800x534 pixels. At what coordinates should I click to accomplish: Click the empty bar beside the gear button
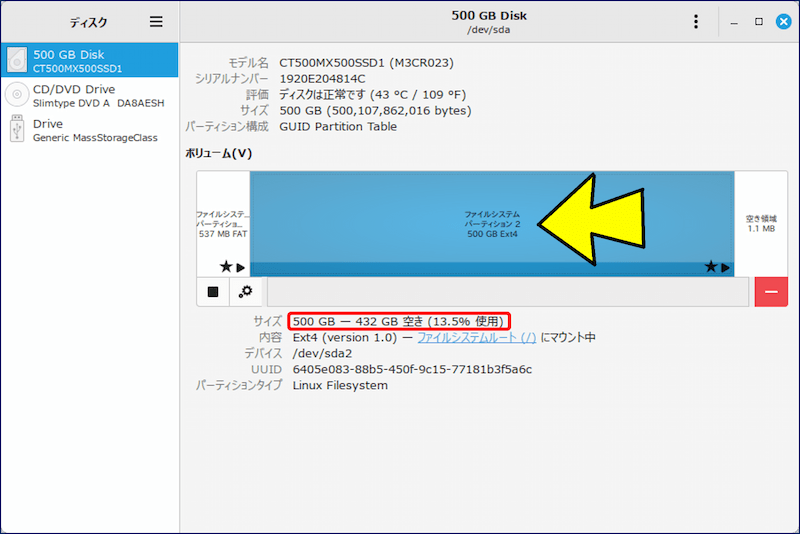click(507, 292)
